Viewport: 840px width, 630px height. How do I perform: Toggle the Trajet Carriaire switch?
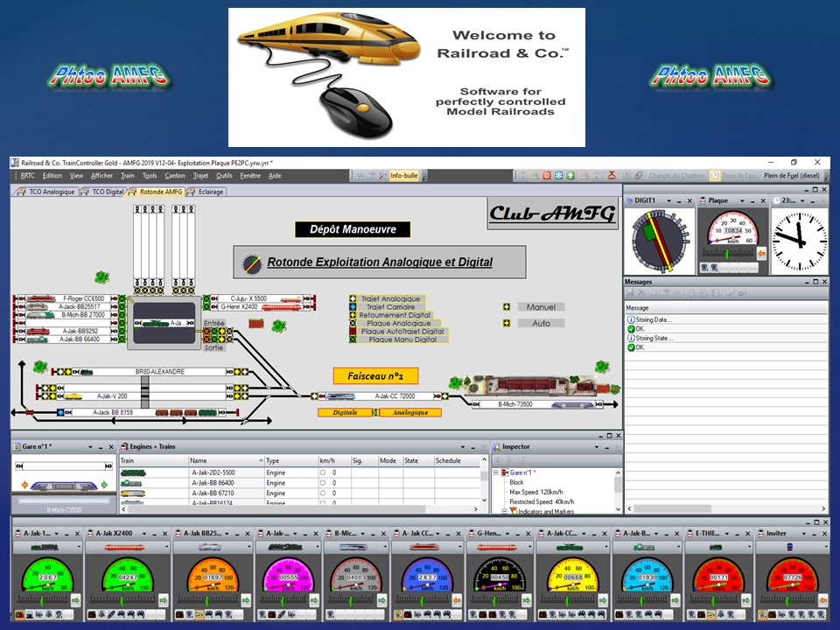point(353,307)
